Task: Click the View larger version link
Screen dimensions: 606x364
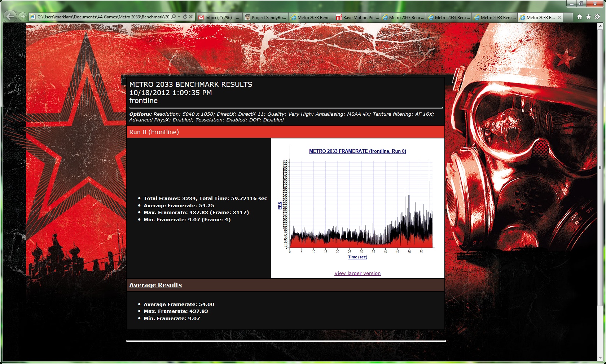Action: (x=357, y=274)
